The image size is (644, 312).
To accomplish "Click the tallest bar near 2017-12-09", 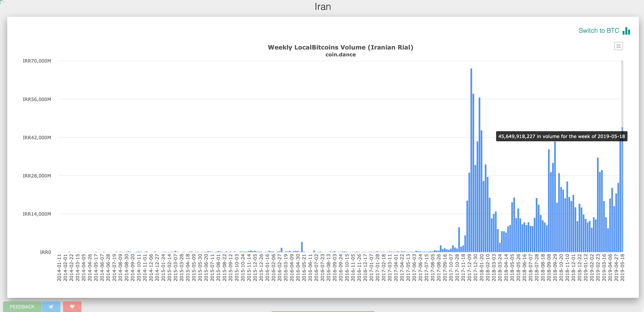I will pos(471,160).
